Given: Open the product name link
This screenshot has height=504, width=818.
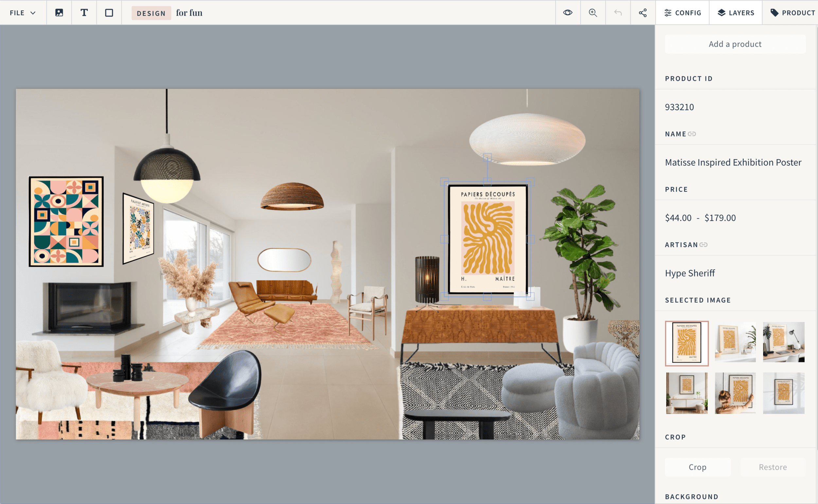Looking at the screenshot, I should click(692, 134).
